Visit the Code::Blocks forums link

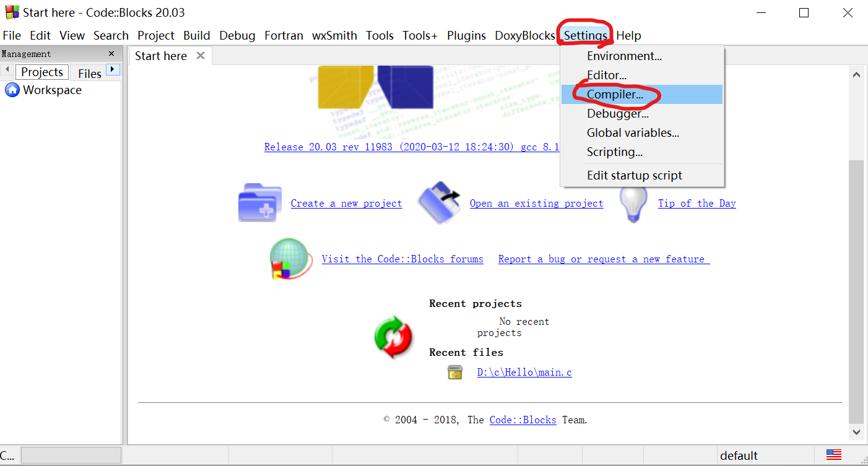402,259
